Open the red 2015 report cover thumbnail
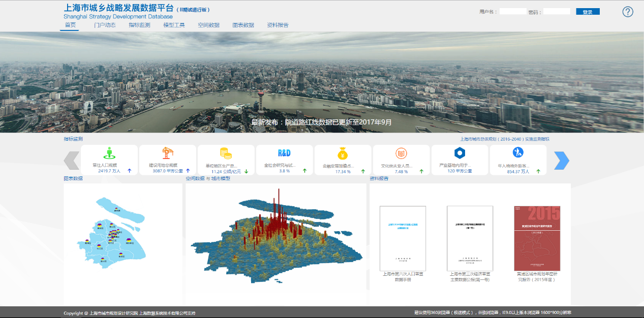 (x=537, y=238)
